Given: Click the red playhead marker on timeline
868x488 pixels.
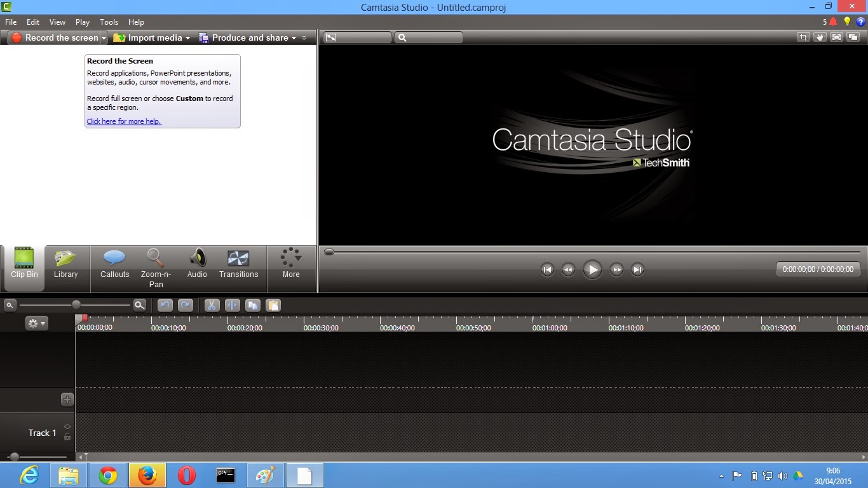Looking at the screenshot, I should coord(85,318).
